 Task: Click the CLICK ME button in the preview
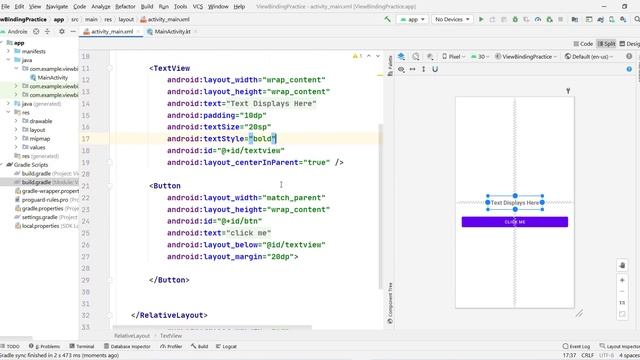click(515, 222)
